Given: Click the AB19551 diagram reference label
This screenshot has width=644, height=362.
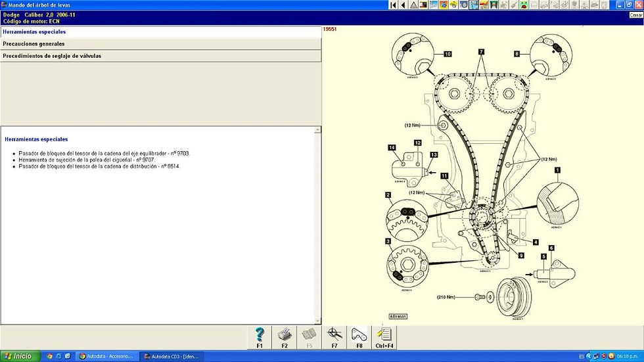Looking at the screenshot, I should [398, 317].
